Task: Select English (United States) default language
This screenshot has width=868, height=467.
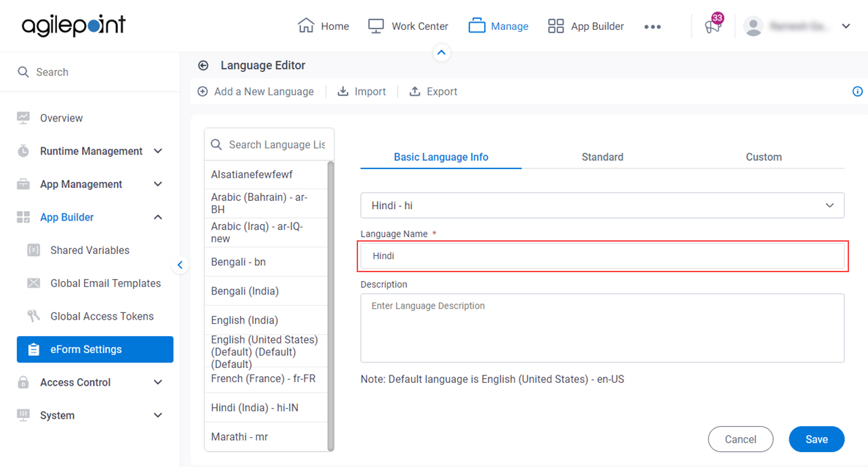Action: click(x=266, y=352)
